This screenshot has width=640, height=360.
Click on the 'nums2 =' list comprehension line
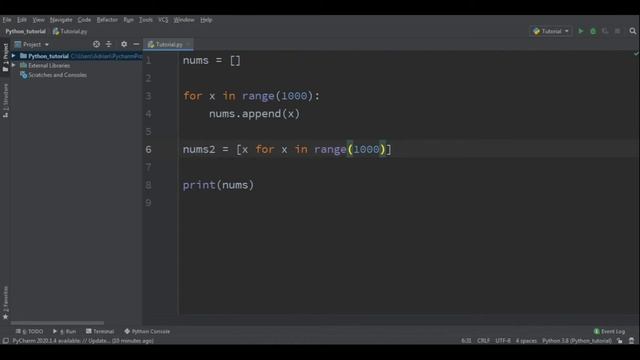point(287,149)
